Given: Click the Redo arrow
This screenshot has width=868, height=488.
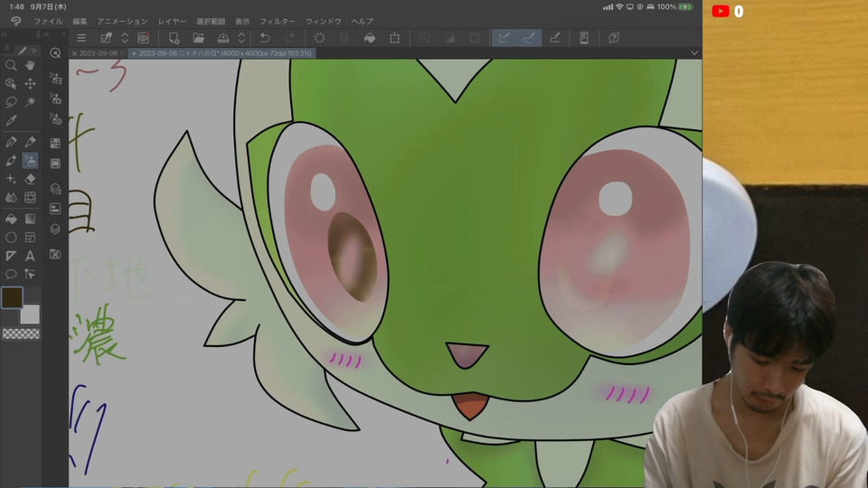Looking at the screenshot, I should pyautogui.click(x=289, y=38).
